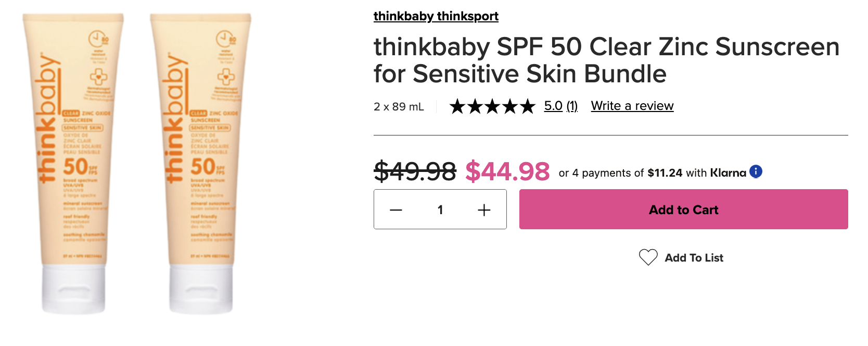Click the minus quantity icon
The width and height of the screenshot is (868, 346).
coord(396,210)
